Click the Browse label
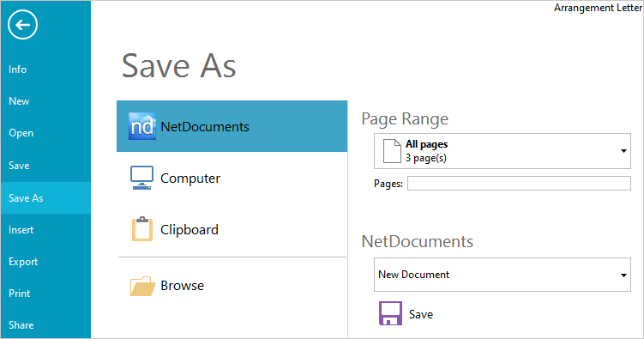 (182, 286)
